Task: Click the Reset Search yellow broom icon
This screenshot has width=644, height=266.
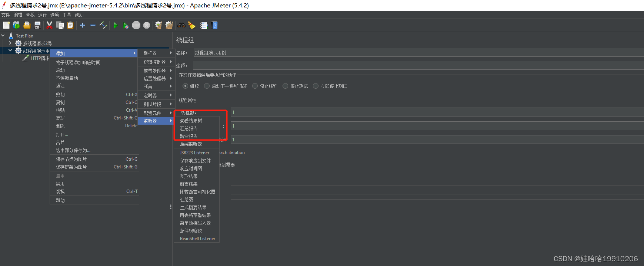Action: click(x=191, y=25)
